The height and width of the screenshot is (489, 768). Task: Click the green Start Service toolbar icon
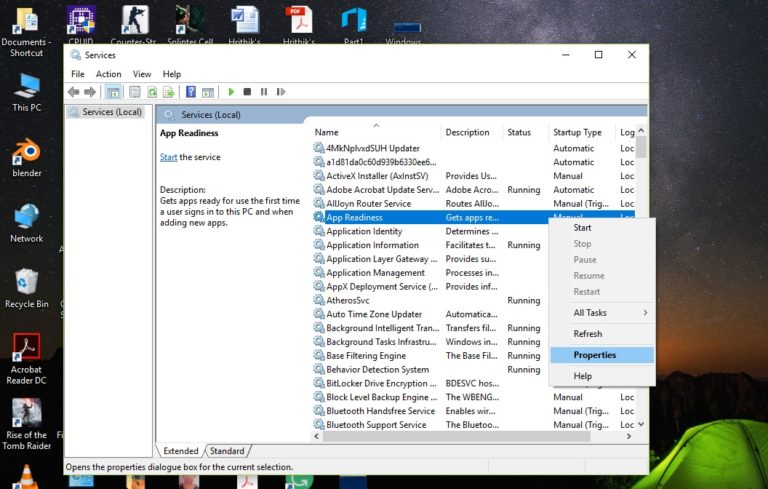coord(231,92)
